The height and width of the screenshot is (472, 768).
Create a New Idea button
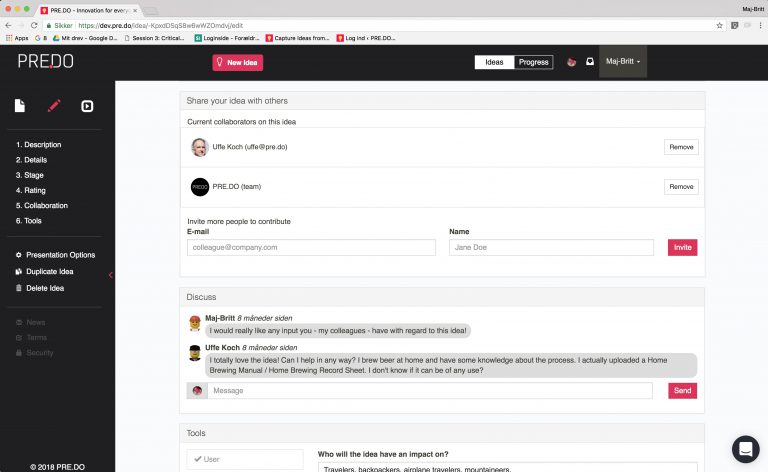238,63
